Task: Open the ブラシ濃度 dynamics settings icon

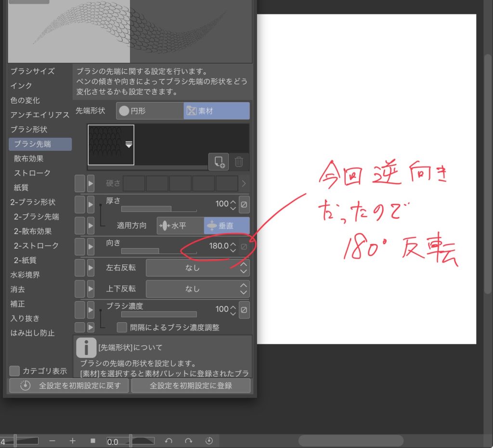Action: pyautogui.click(x=244, y=309)
